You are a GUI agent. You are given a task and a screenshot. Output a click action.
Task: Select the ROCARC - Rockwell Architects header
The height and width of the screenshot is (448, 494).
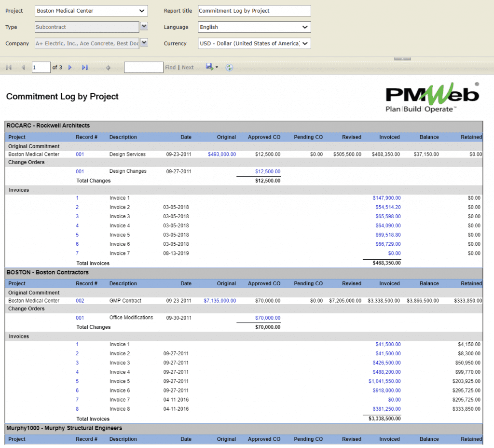48,126
